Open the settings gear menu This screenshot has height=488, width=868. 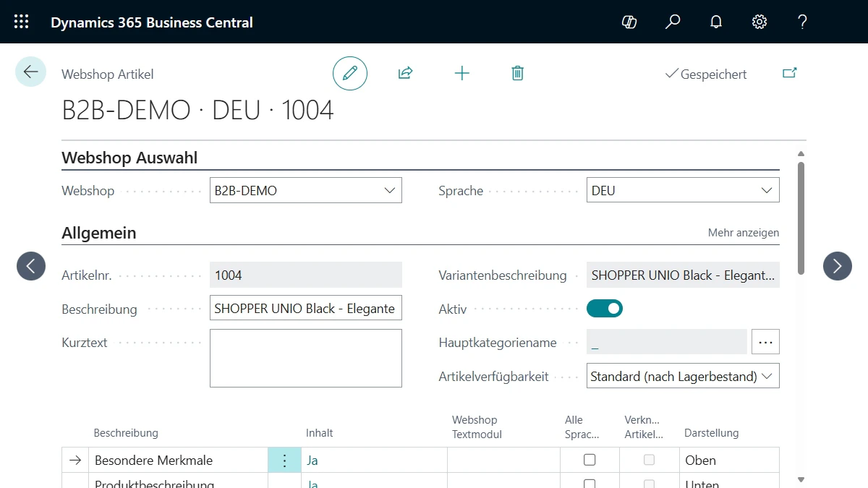(x=759, y=22)
